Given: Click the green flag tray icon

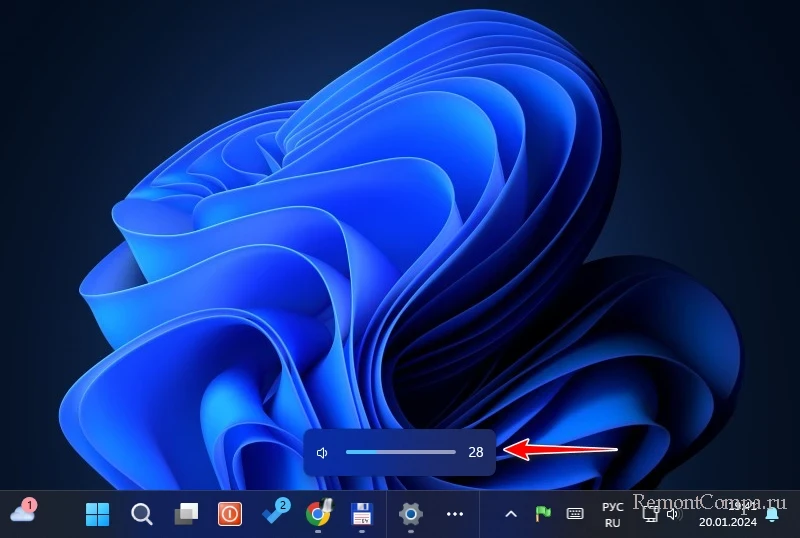Looking at the screenshot, I should click(x=543, y=513).
